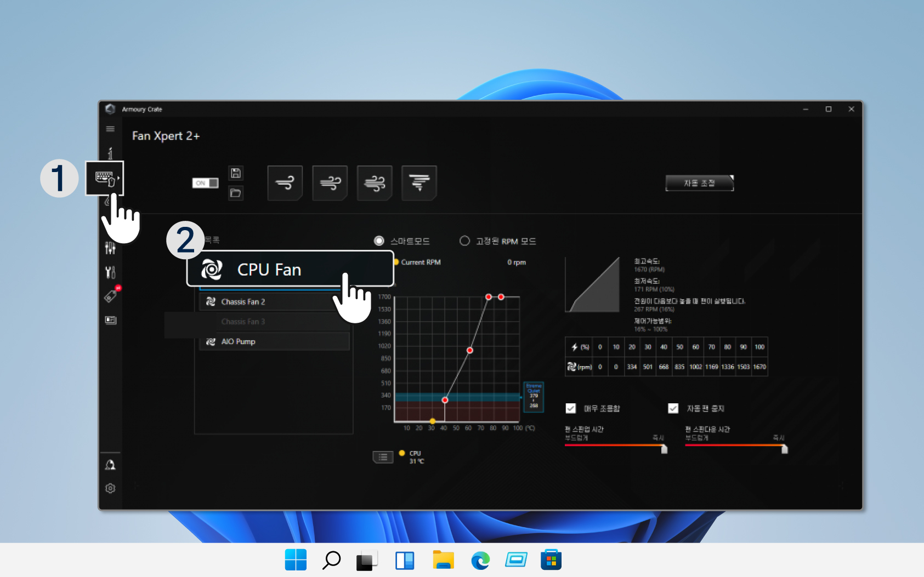Save the current fan profile
The width and height of the screenshot is (924, 577).
pyautogui.click(x=236, y=173)
